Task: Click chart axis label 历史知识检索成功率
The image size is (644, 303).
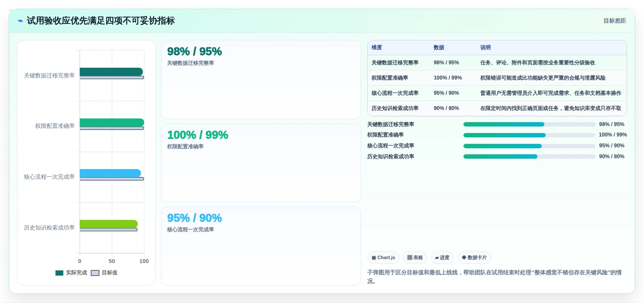Action: click(x=49, y=228)
